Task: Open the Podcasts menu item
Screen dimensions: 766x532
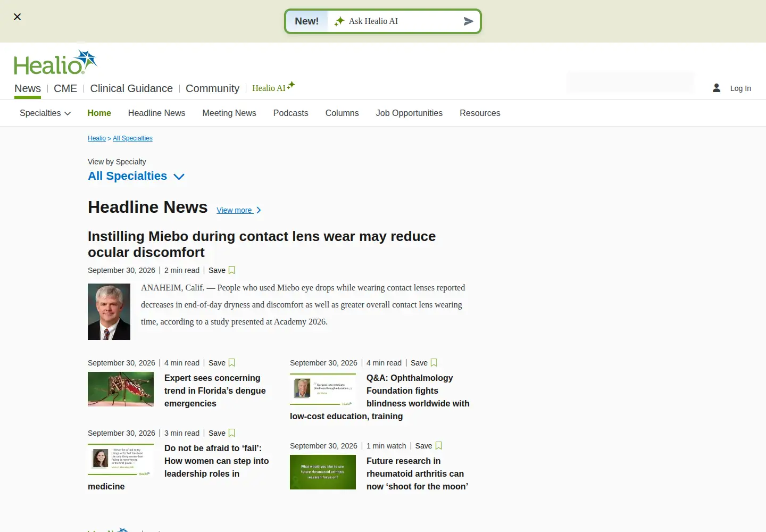Action: [290, 113]
